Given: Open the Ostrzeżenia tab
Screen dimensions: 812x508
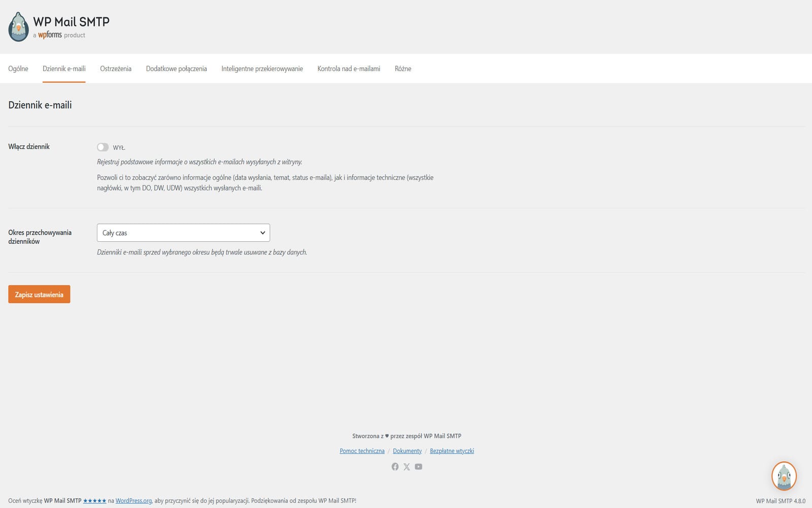Looking at the screenshot, I should (116, 69).
